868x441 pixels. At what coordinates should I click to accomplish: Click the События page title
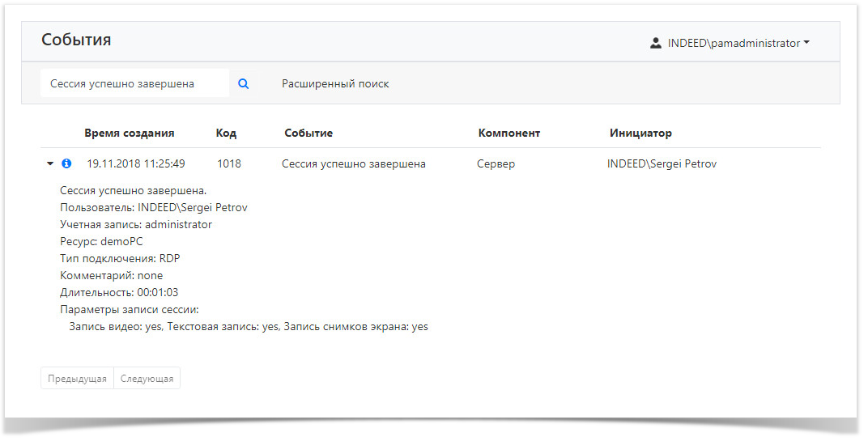tap(76, 40)
